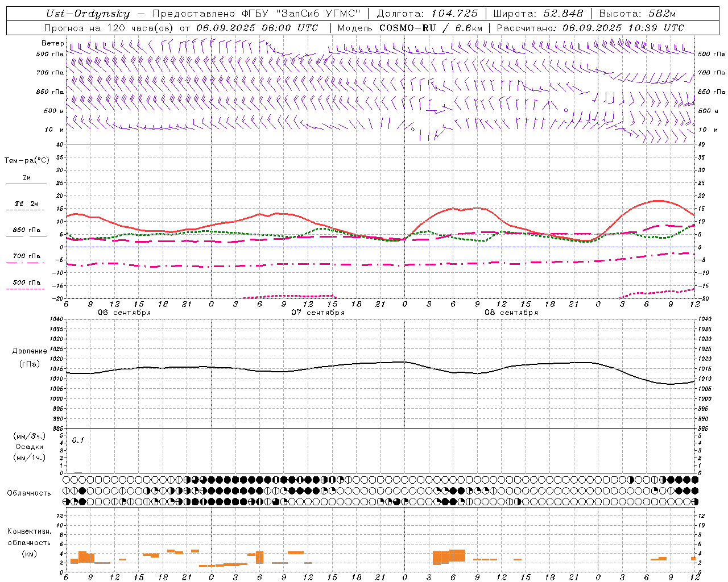
Task: Click the 'Ветер' wind panel label
Action: [52, 43]
